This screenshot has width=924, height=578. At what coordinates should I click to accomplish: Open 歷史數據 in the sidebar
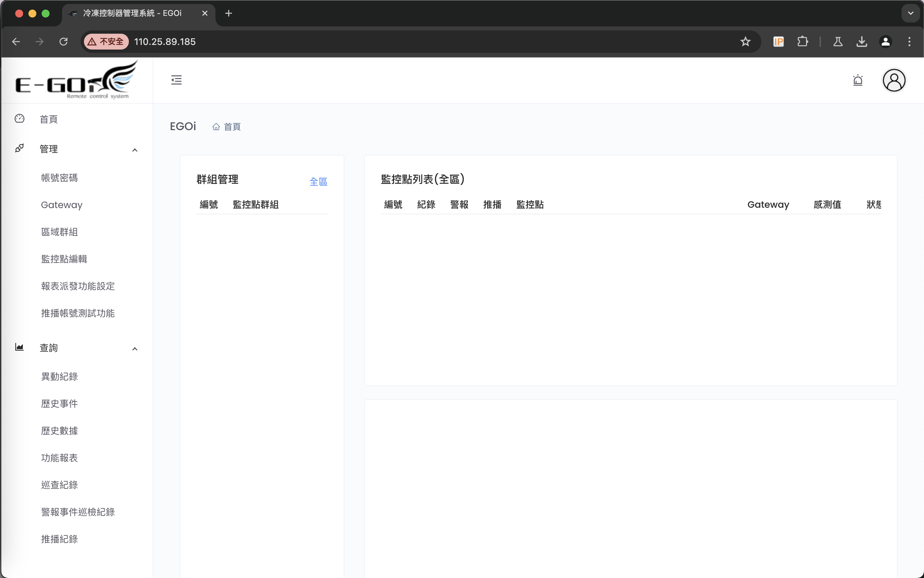(59, 431)
